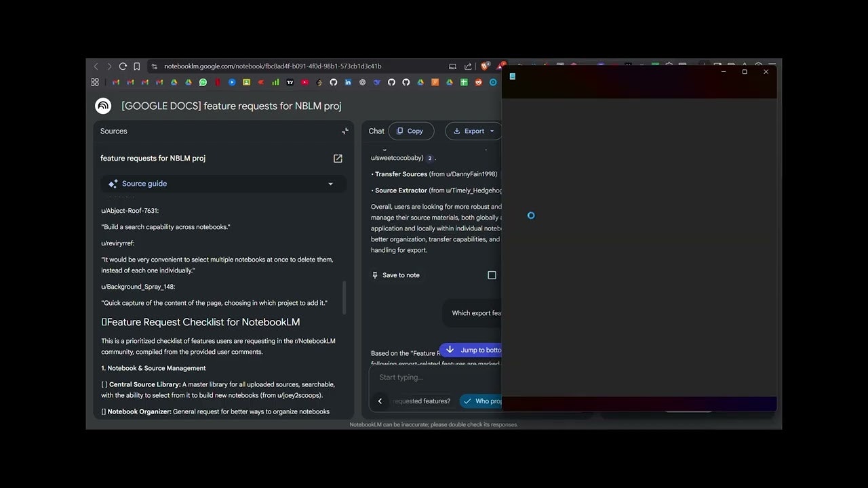Show previous suggestions with left chevron
Image resolution: width=868 pixels, height=488 pixels.
point(380,401)
